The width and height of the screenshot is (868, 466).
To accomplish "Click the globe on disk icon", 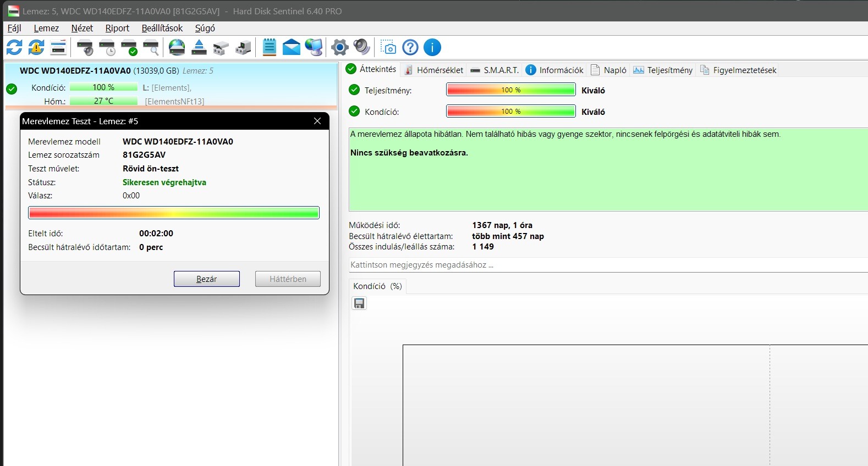I will (177, 48).
